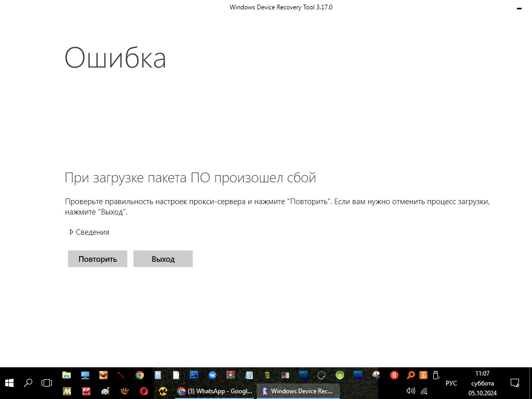Open the blue dual-panel file manager icon
This screenshot has height=399, width=532.
(194, 375)
